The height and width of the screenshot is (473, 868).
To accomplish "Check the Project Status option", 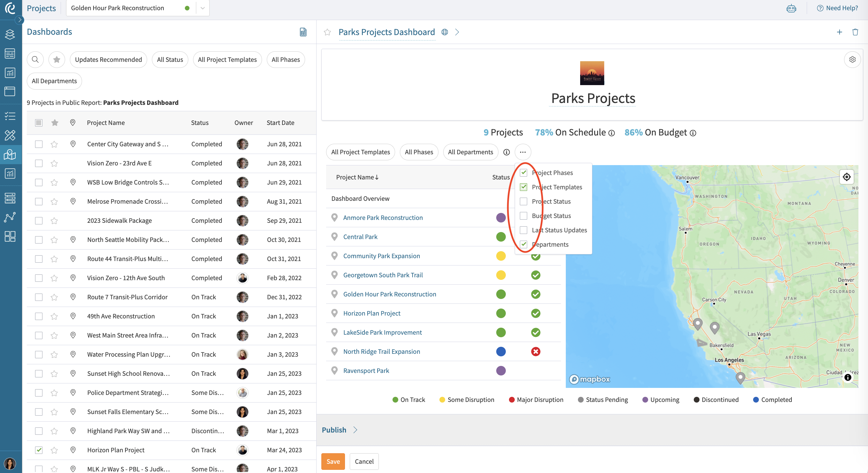I will [x=523, y=201].
